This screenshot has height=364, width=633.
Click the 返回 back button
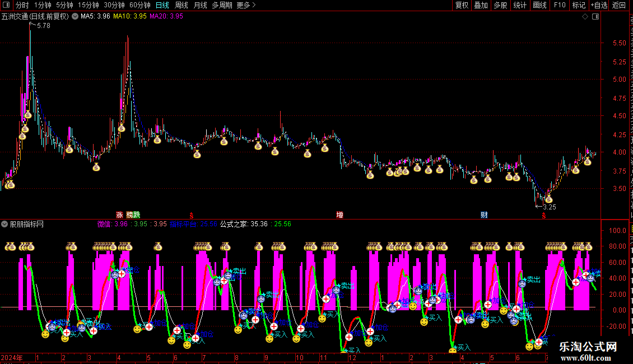click(618, 5)
